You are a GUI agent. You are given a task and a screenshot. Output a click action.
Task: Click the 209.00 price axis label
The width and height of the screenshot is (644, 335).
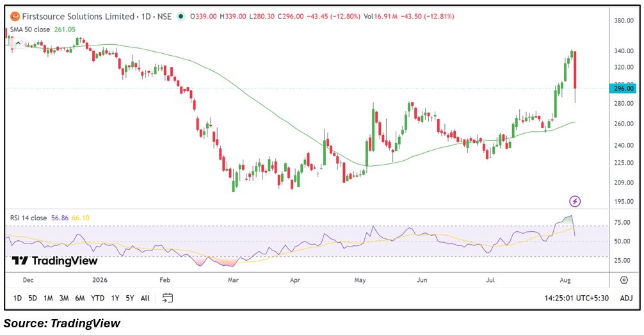coord(624,183)
